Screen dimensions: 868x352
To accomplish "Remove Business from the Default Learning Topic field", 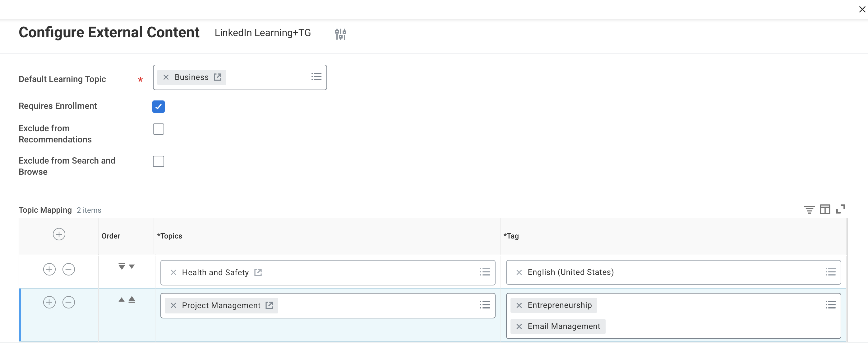I will 165,77.
